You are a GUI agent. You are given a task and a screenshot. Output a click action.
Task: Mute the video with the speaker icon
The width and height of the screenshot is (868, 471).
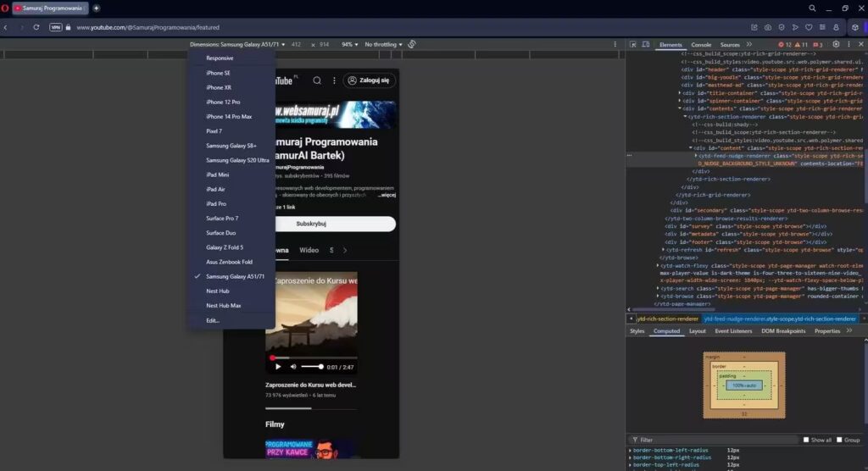293,367
